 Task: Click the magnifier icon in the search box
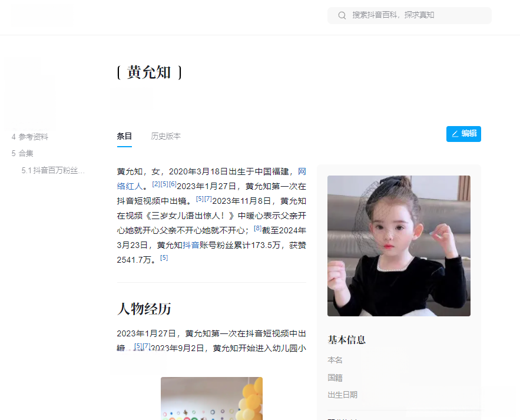pos(342,15)
